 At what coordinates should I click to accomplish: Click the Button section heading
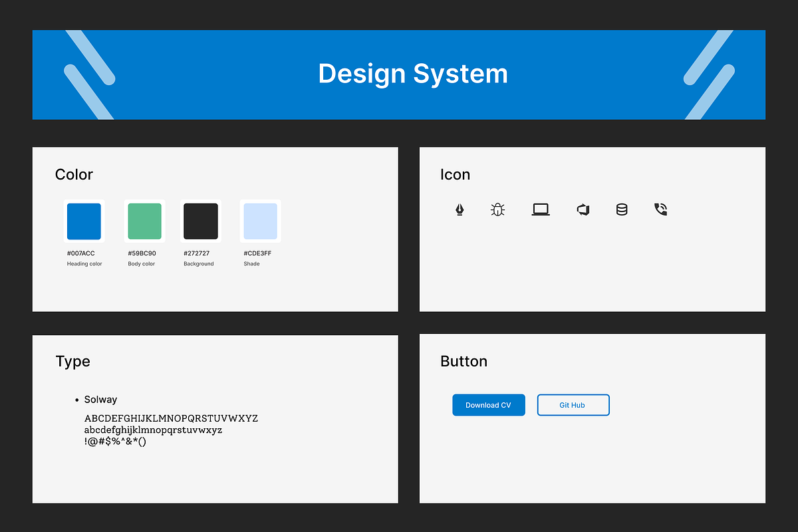pos(464,362)
